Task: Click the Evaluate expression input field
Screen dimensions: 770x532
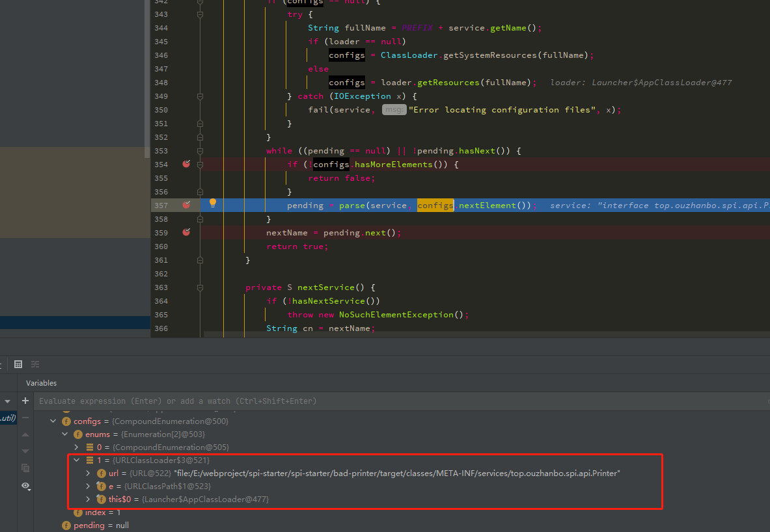Action: [400, 401]
